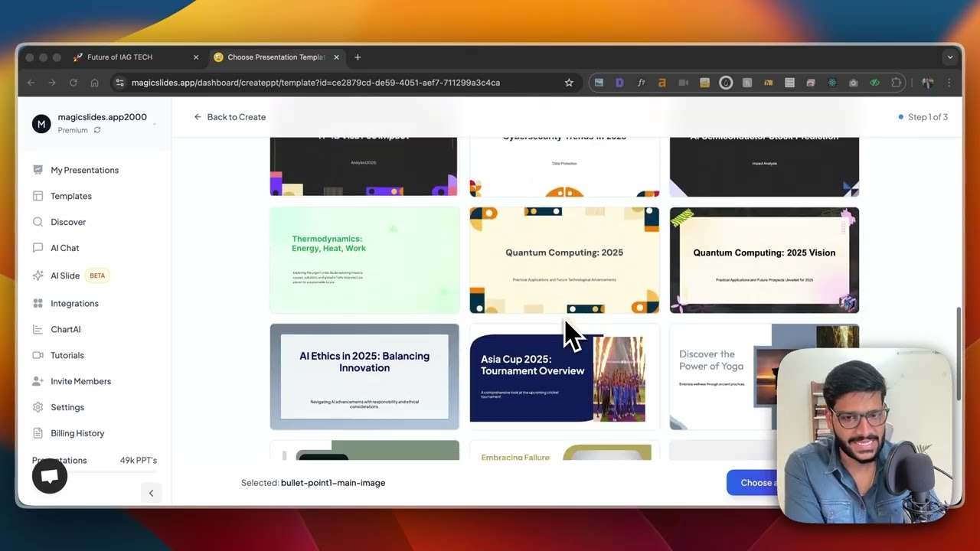Select the Cybersecurity Trends template
The width and height of the screenshot is (980, 551).
click(x=564, y=166)
